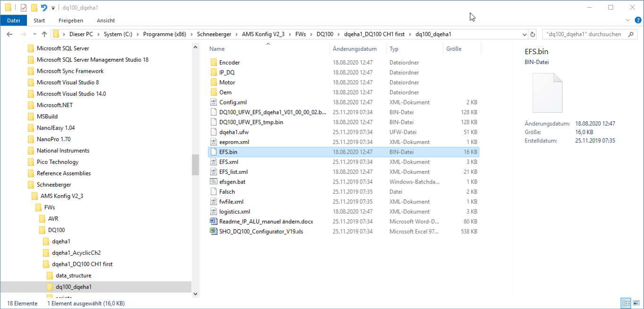Image resolution: width=644 pixels, height=309 pixels.
Task: Open the Help question mark icon
Action: (638, 20)
